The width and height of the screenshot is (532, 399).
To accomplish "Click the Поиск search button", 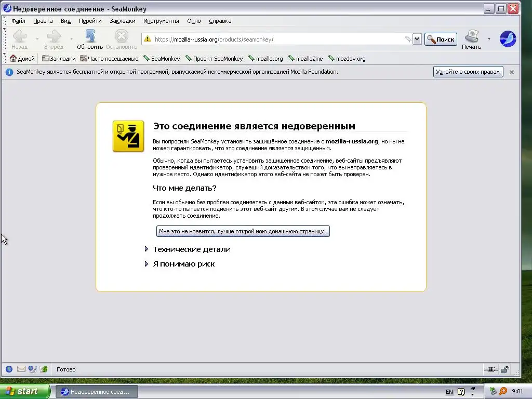I will [441, 39].
